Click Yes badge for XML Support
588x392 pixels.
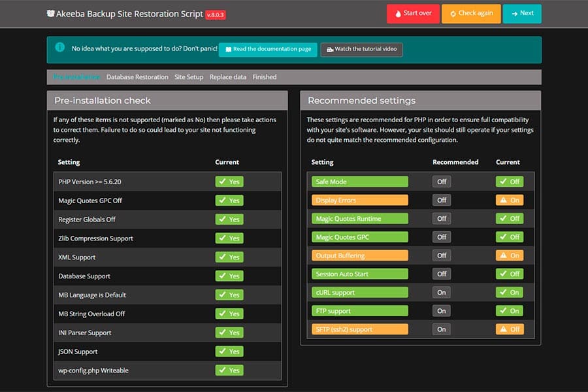(229, 257)
